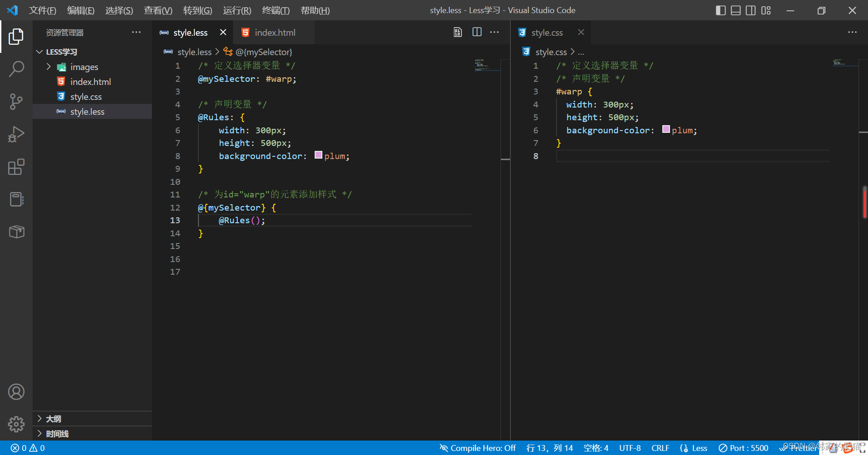Open Extensions view icon
The width and height of the screenshot is (868, 455).
[x=16, y=167]
